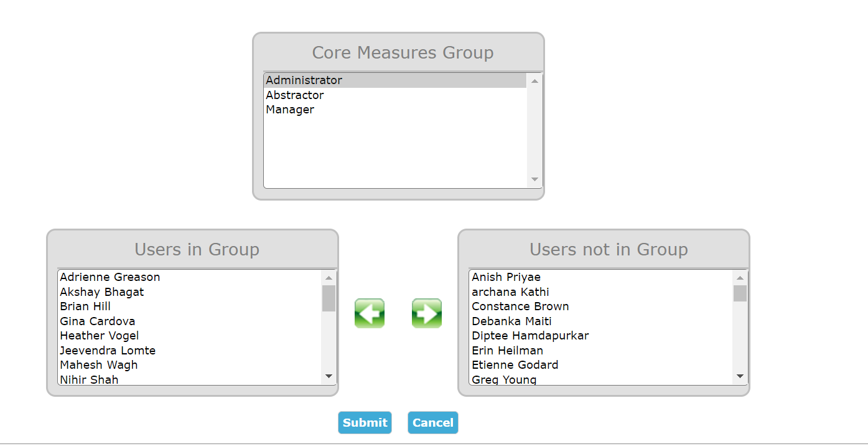Image resolution: width=868 pixels, height=446 pixels.
Task: Click the green left arrow icon
Action: point(370,313)
